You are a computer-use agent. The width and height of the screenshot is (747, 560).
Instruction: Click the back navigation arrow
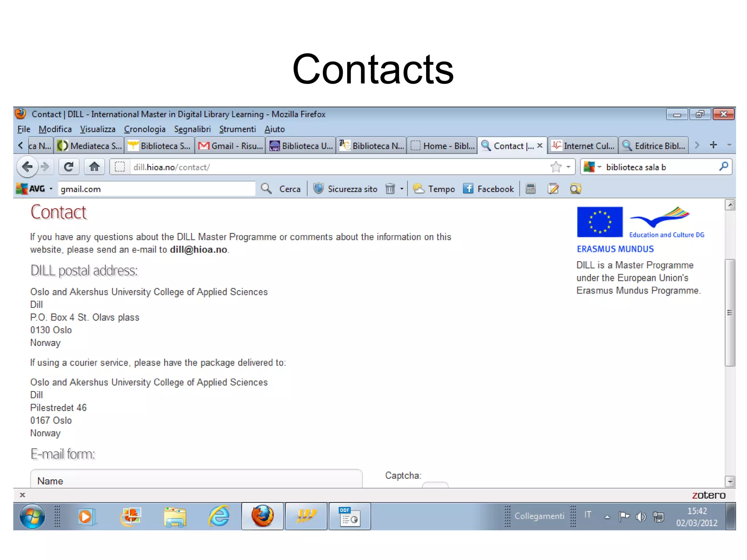27,167
